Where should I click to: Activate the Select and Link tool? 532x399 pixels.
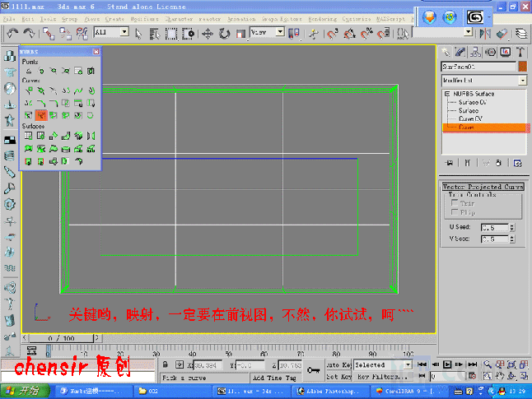49,33
